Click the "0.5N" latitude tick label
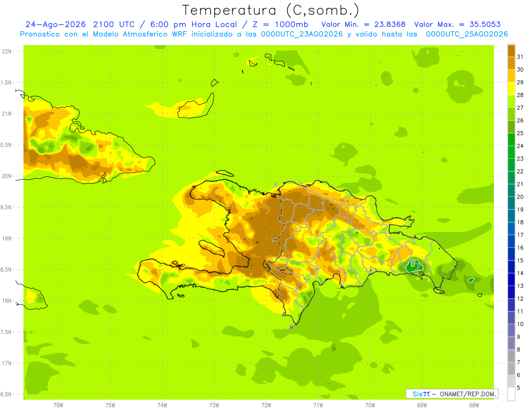Viewport: 532px width, 411px height. 6,145
